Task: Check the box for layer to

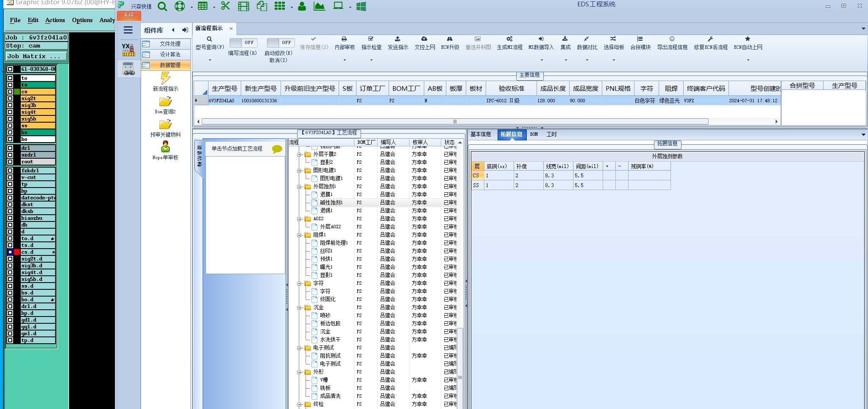Action: pyautogui.click(x=10, y=78)
